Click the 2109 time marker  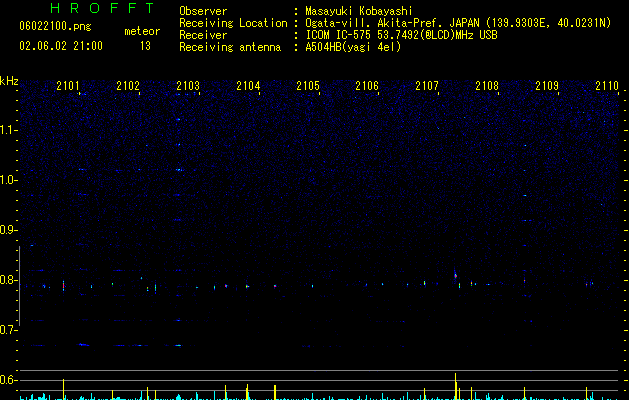click(x=547, y=86)
